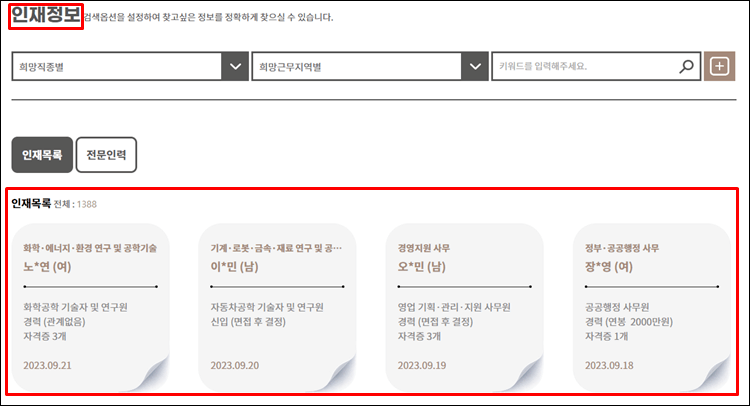Open the 노*연 (여) talent card
750x406 pixels.
(x=91, y=307)
